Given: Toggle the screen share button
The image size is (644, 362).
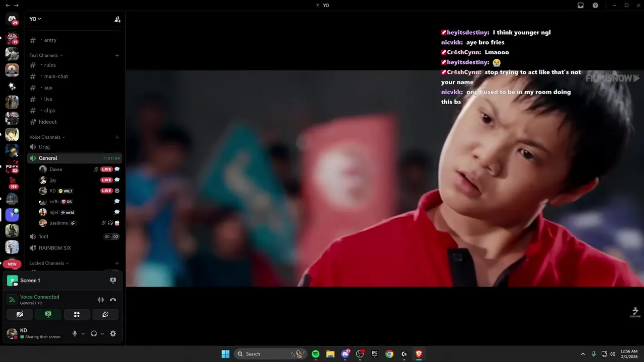Looking at the screenshot, I should point(48,314).
